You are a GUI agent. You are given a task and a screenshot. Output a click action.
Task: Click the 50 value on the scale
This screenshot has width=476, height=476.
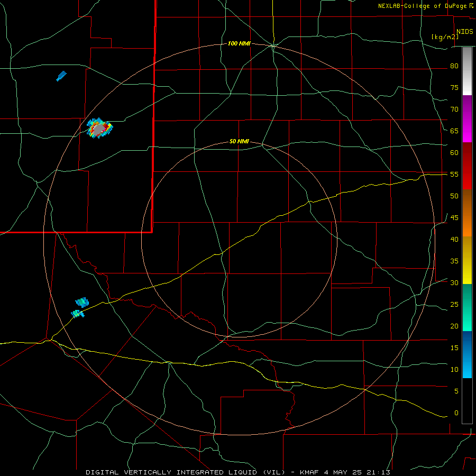click(454, 196)
